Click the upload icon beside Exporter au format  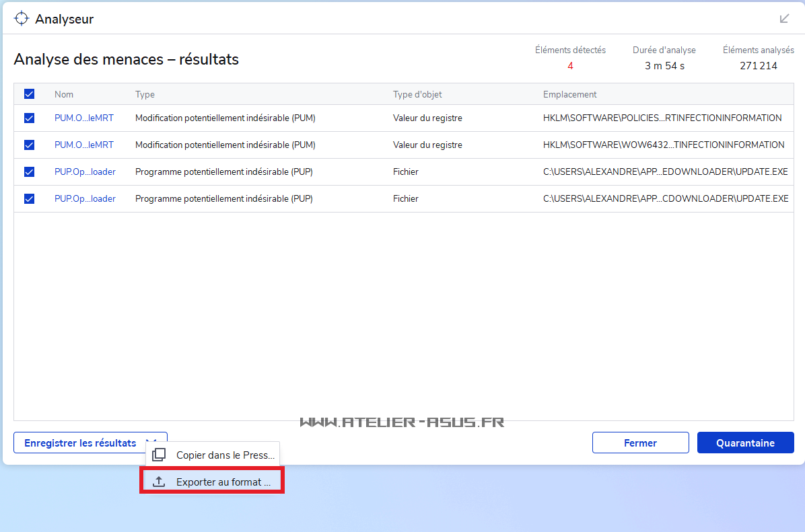pos(159,482)
